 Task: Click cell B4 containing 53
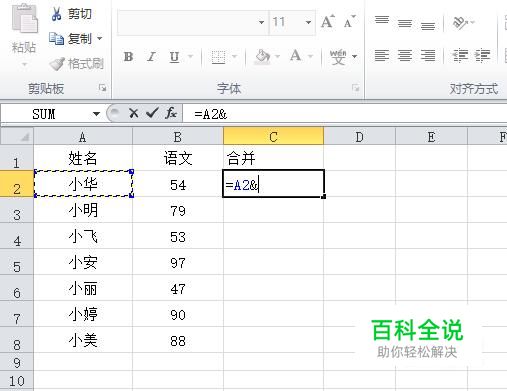coord(178,236)
